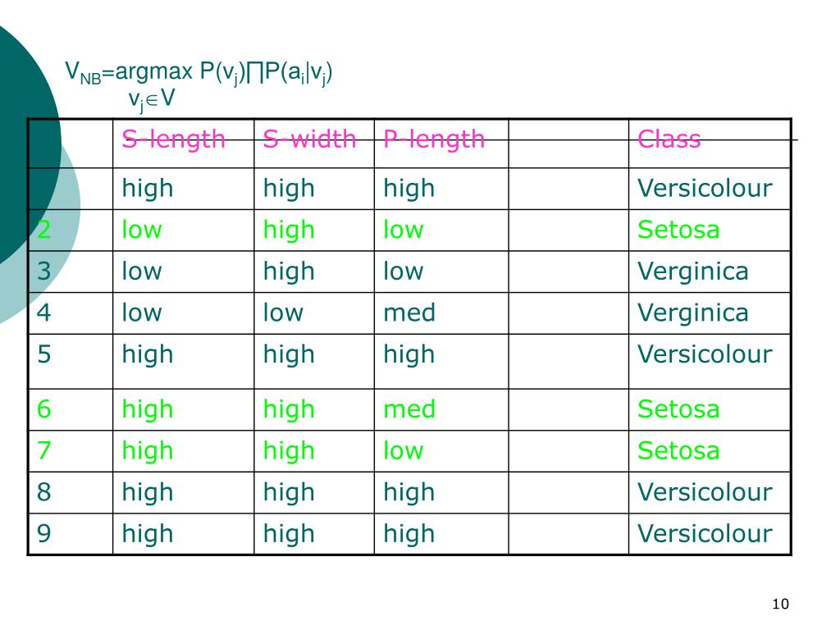Click the green med value in row 6
This screenshot has width=840, height=630.
(409, 409)
